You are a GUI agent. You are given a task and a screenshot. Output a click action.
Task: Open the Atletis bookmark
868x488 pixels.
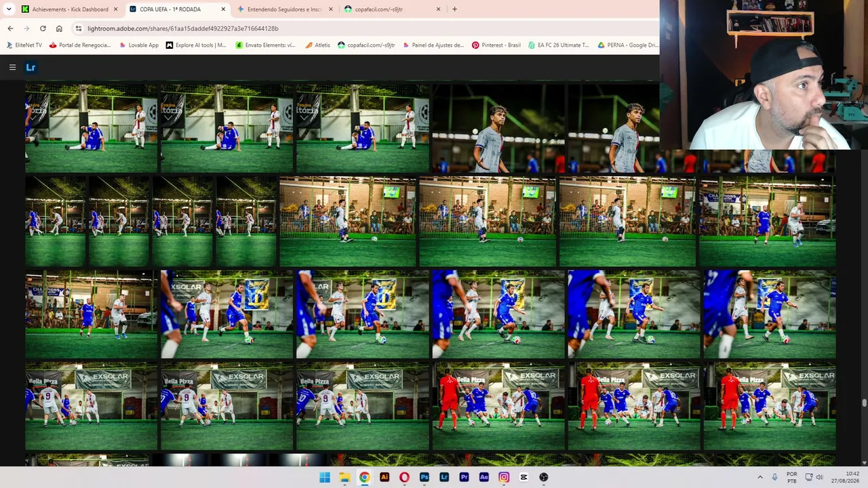click(317, 45)
